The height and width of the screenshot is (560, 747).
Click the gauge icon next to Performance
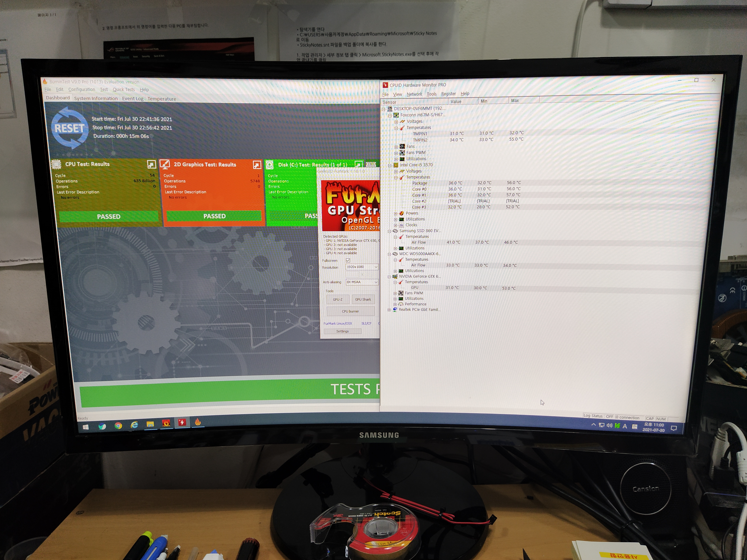pyautogui.click(x=401, y=304)
